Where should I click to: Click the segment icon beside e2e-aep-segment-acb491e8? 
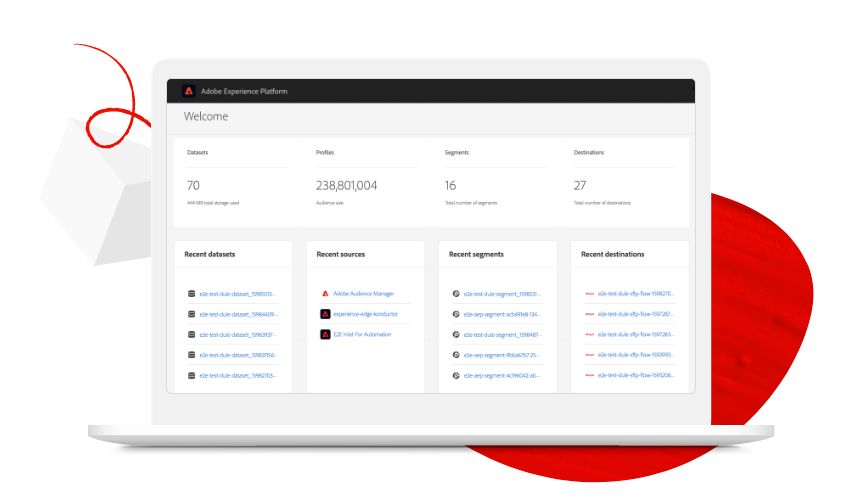click(x=456, y=314)
